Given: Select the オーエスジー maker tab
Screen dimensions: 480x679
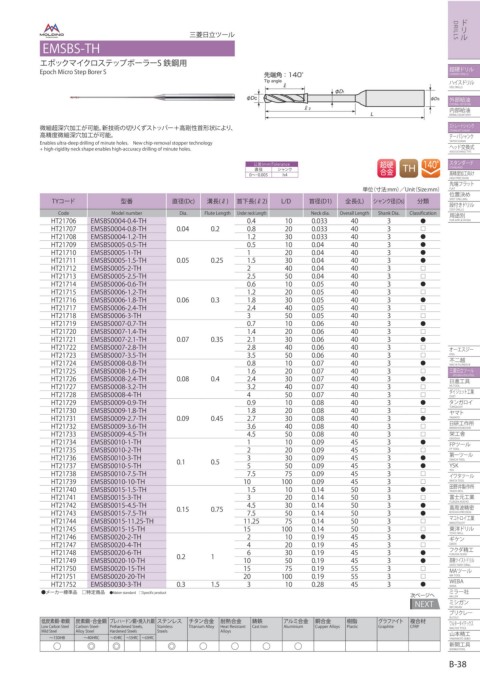Looking at the screenshot, I should 463,350.
